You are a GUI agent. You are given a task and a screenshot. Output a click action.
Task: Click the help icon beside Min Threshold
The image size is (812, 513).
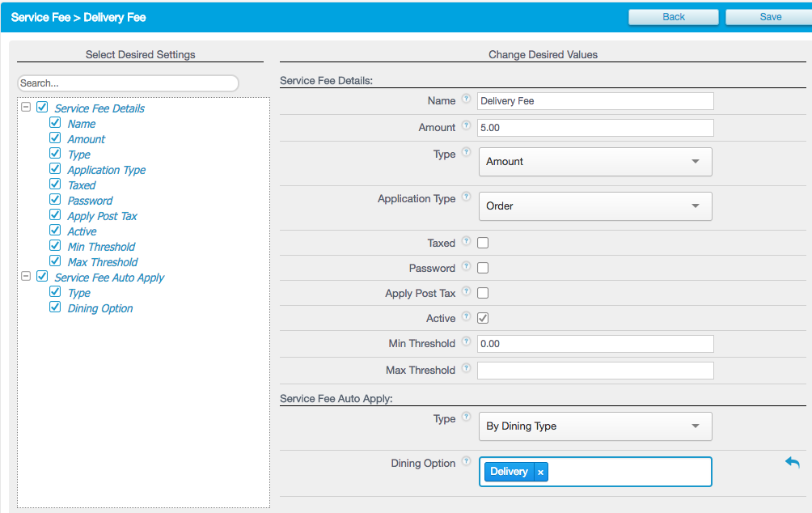(x=466, y=342)
